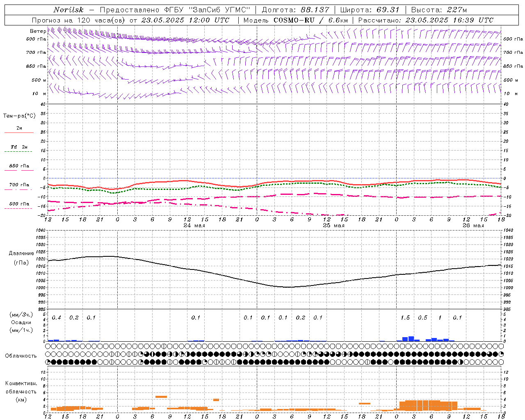Click the model name "COSMO-RU / 6.6км"
Viewport: 525px width, 420px height.
[x=310, y=20]
